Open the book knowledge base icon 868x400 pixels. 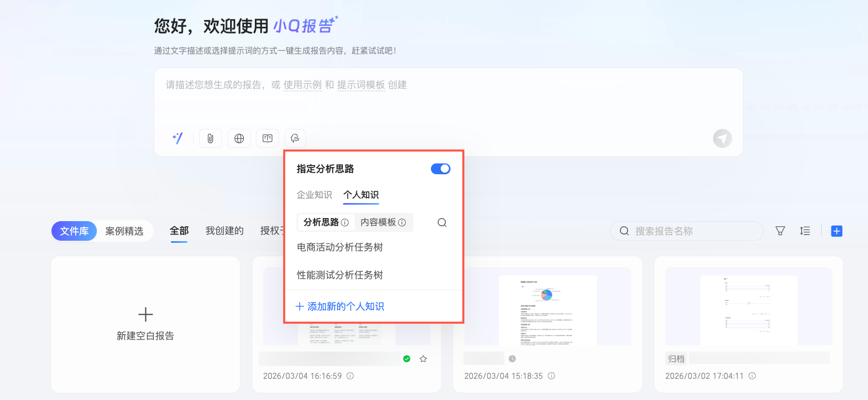pyautogui.click(x=267, y=138)
